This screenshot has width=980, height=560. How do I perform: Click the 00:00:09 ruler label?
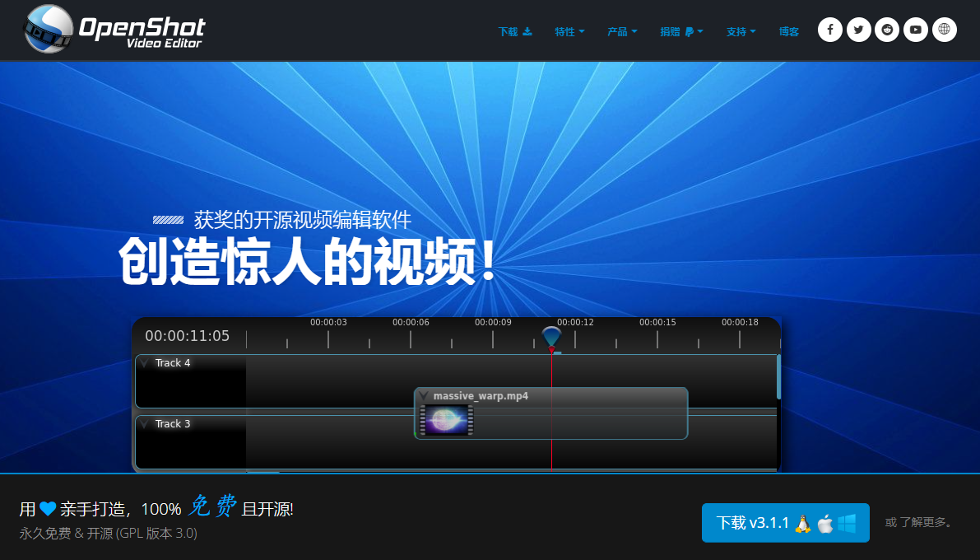pyautogui.click(x=493, y=322)
